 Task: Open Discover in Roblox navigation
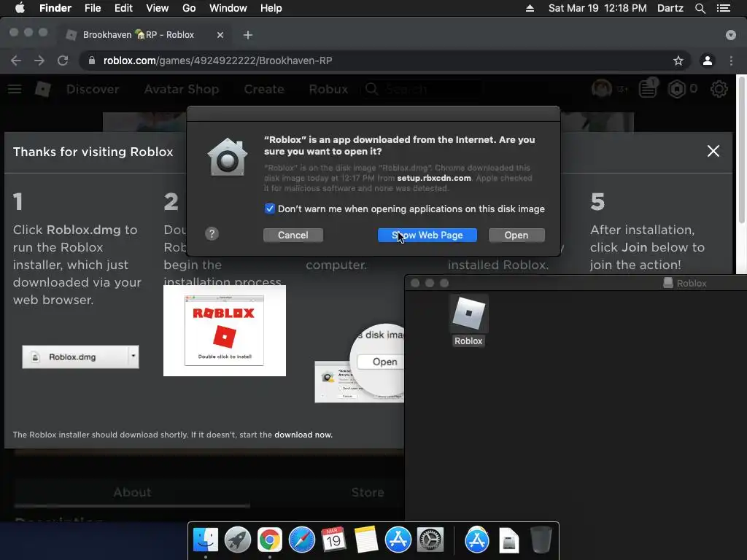pyautogui.click(x=93, y=89)
